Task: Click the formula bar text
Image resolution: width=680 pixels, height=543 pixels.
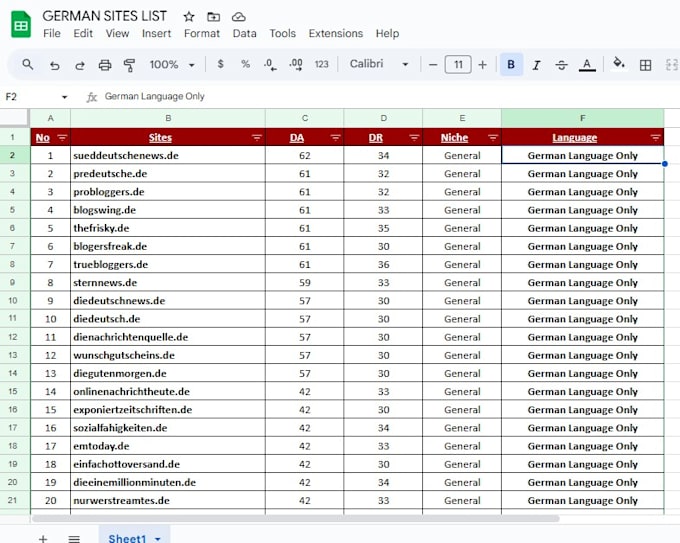Action: click(x=154, y=96)
